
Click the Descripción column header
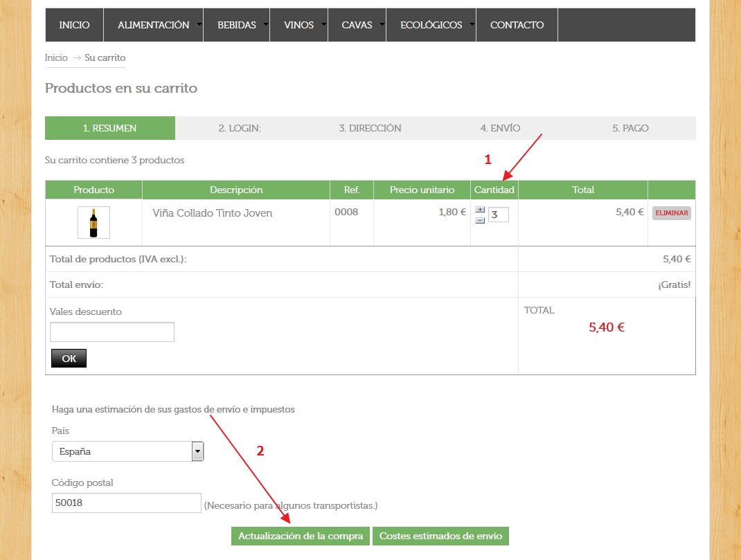click(236, 190)
